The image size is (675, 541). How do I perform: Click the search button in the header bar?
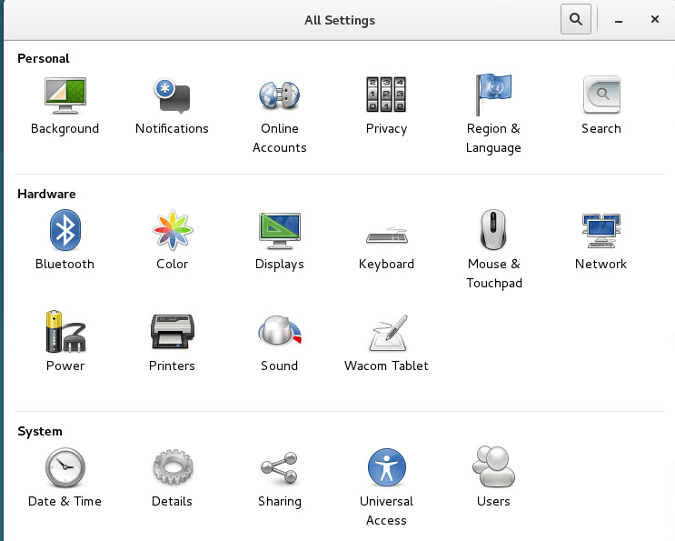(575, 19)
